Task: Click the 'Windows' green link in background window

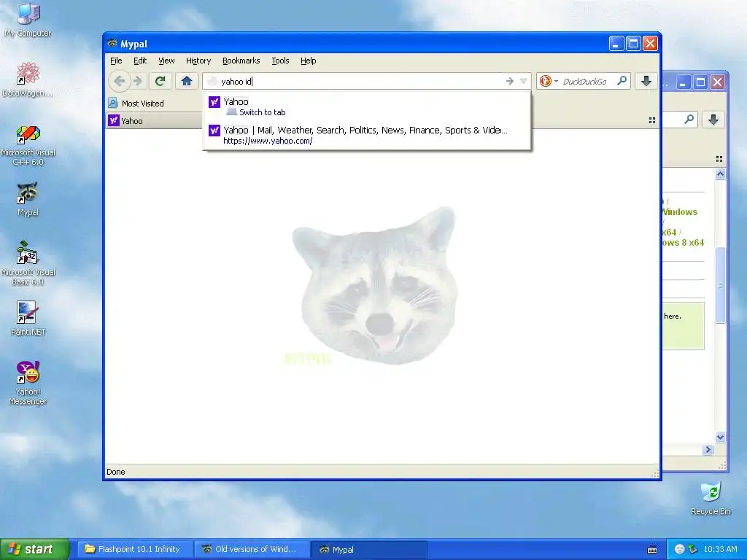Action: coord(680,212)
